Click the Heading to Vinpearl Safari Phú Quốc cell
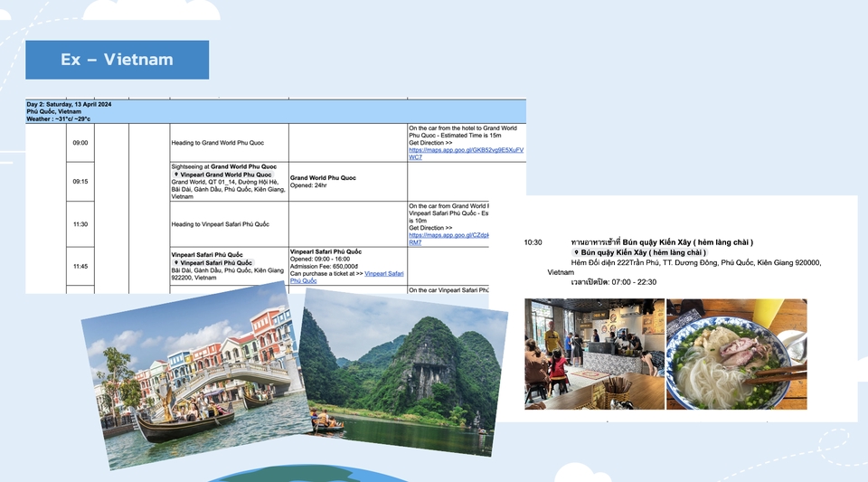The width and height of the screenshot is (868, 482). pos(229,224)
